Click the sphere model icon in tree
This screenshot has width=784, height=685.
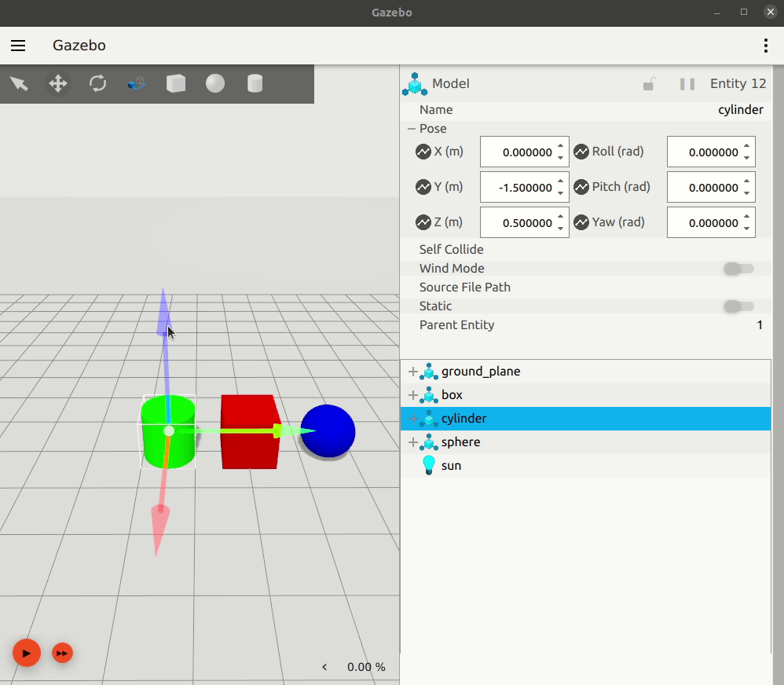(x=428, y=442)
